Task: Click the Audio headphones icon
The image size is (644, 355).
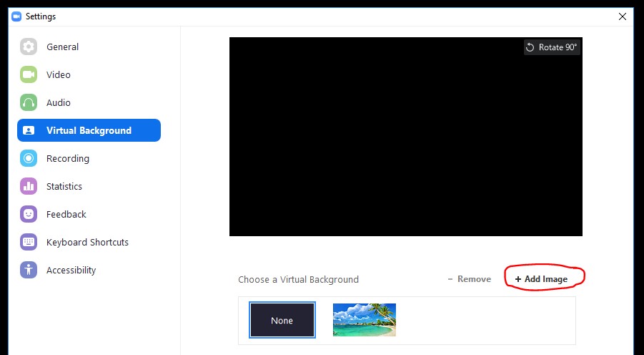Action: click(29, 102)
